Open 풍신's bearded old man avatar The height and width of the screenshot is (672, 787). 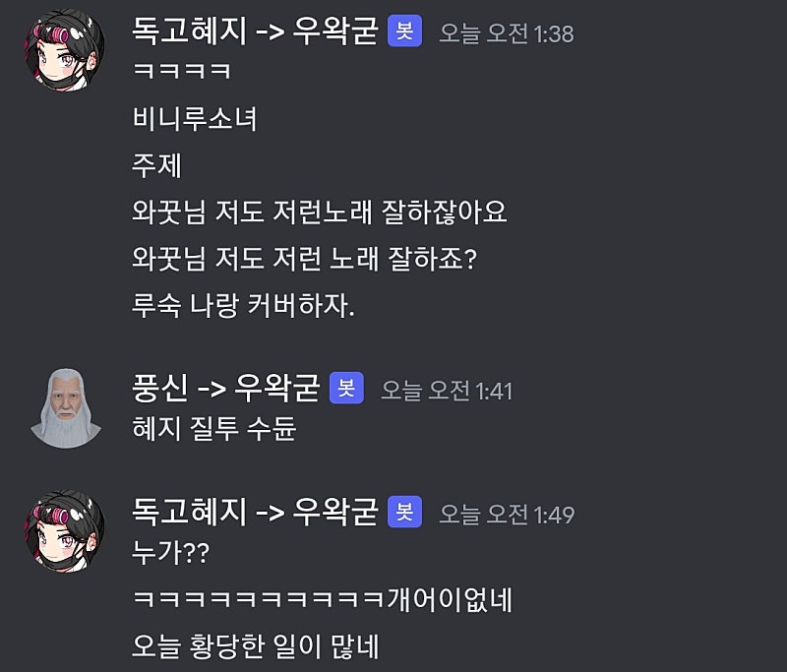(x=66, y=408)
